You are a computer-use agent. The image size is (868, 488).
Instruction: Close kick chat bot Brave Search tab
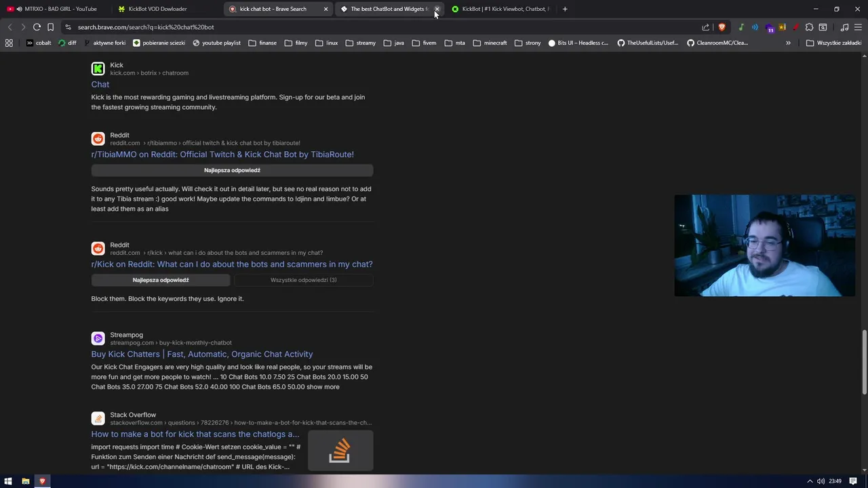pyautogui.click(x=325, y=9)
